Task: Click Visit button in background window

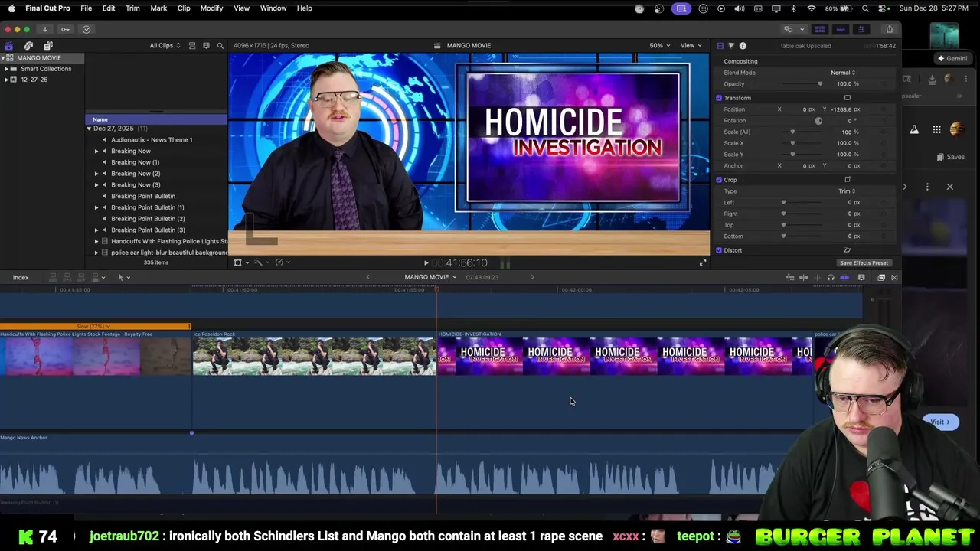Action: tap(940, 422)
